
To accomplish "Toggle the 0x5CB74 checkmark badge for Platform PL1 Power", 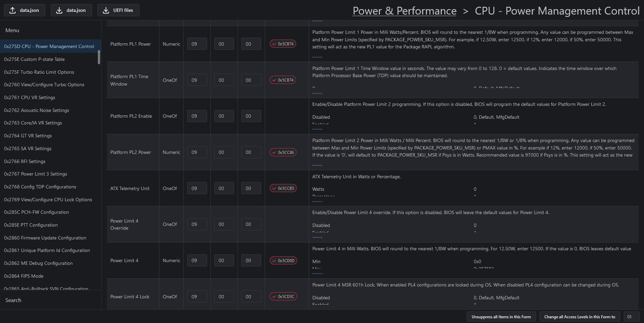I will 283,44.
